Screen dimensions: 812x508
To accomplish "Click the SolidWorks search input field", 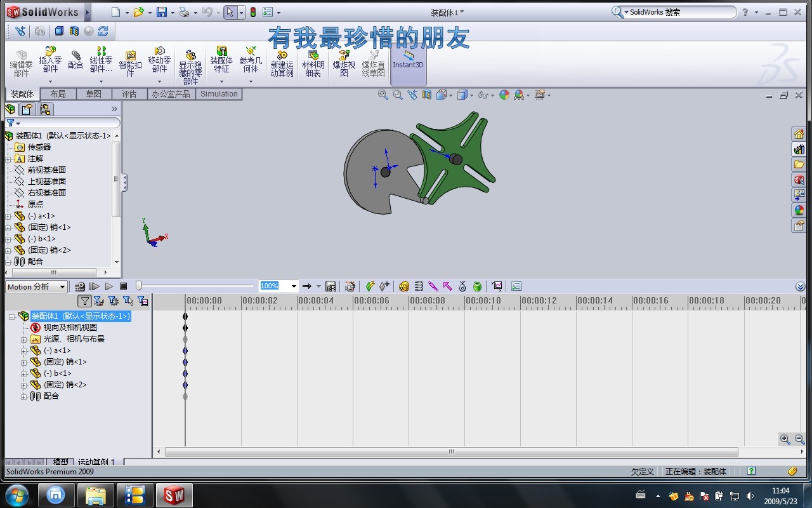I will pyautogui.click(x=682, y=12).
